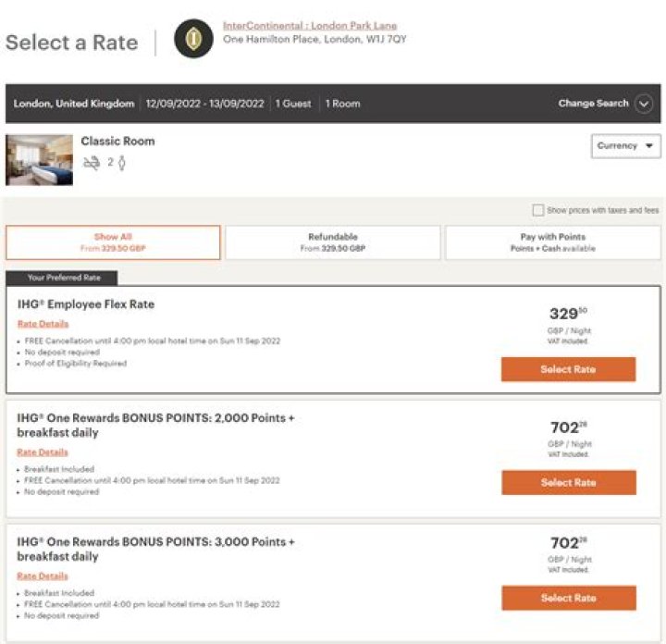
Task: Click the bed type icon
Action: click(91, 163)
